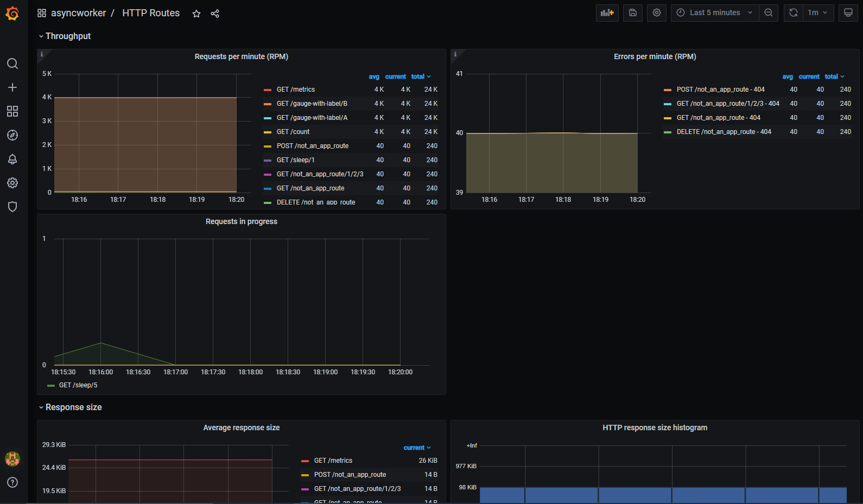Toggle GET /sleep/5 series visibility

(x=78, y=385)
